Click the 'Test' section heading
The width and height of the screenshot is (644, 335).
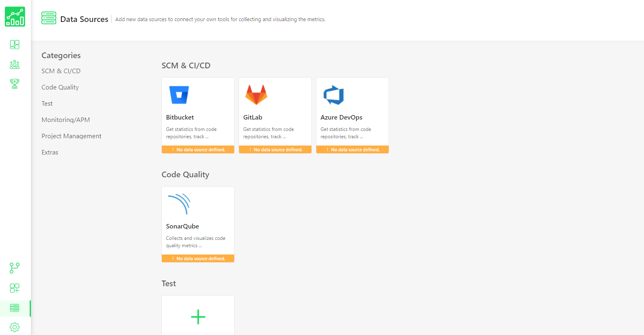169,283
